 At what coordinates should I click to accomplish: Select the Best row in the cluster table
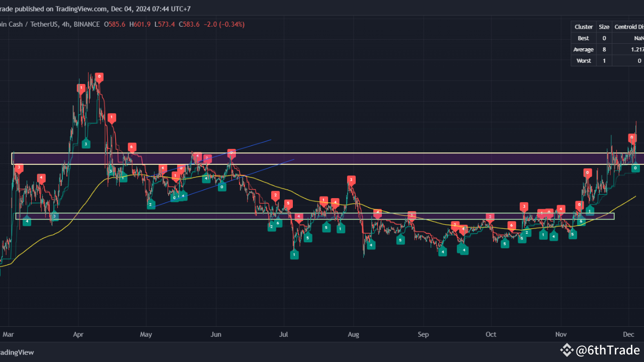[x=583, y=38]
